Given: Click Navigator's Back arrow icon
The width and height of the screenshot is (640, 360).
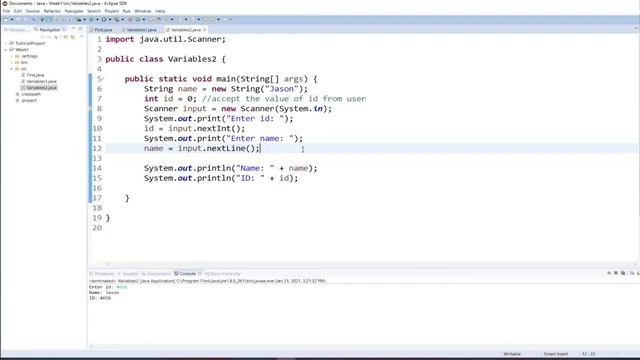Looking at the screenshot, I should point(42,37).
